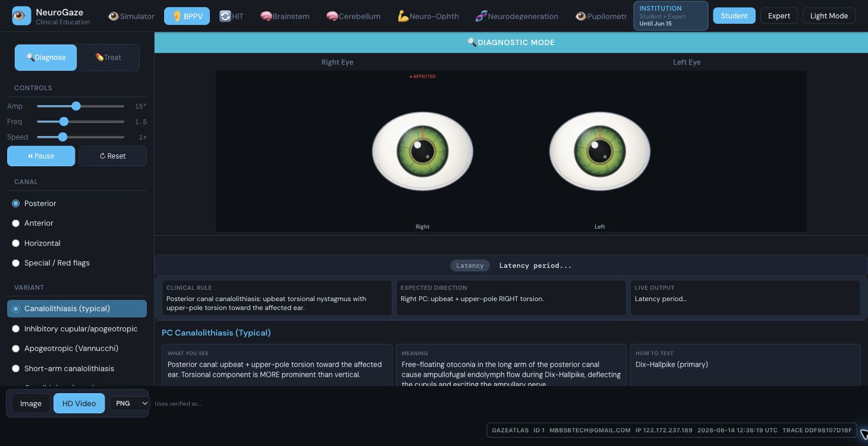The height and width of the screenshot is (446, 868).
Task: Click the Live Output card
Action: point(746,298)
